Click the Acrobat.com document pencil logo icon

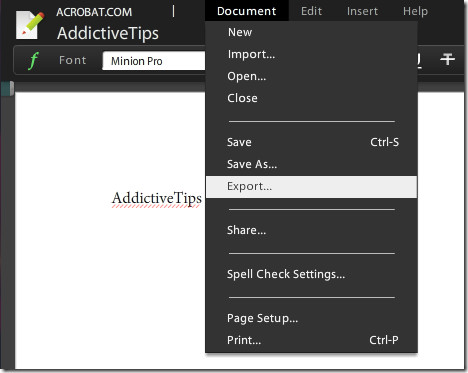pyautogui.click(x=30, y=25)
